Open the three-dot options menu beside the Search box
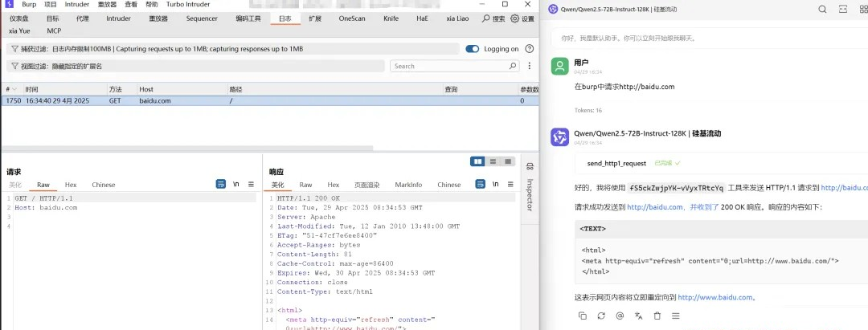This screenshot has width=868, height=330. pyautogui.click(x=529, y=66)
